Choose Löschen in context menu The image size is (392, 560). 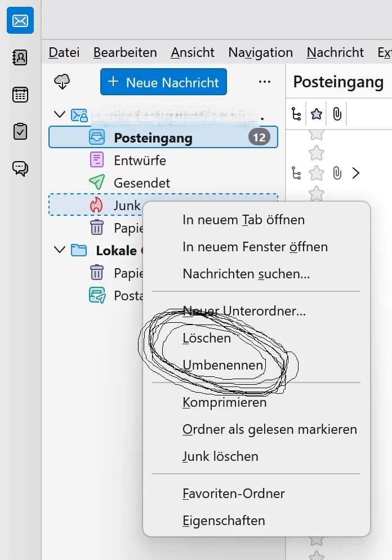[x=256, y=338]
